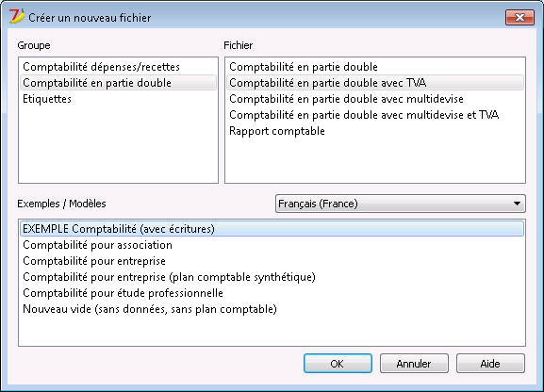
Task: Choose Nouveau vide (sans données) template
Action: (x=272, y=309)
